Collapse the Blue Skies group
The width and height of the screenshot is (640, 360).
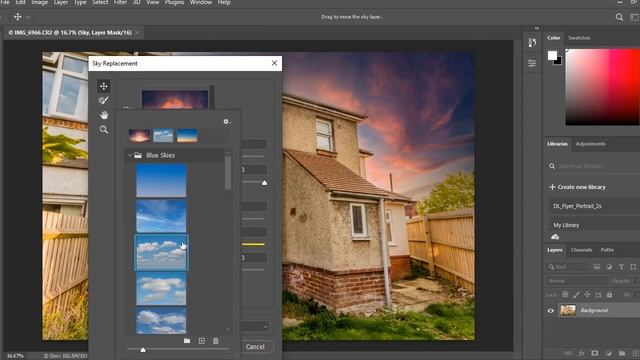[x=130, y=155]
